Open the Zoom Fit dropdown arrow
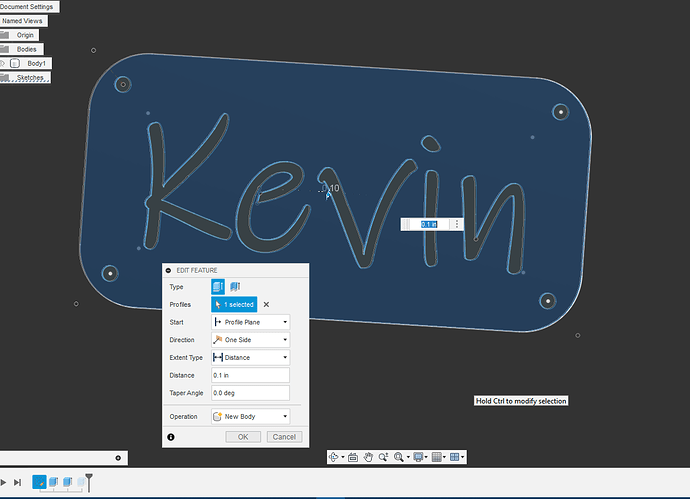 408,458
